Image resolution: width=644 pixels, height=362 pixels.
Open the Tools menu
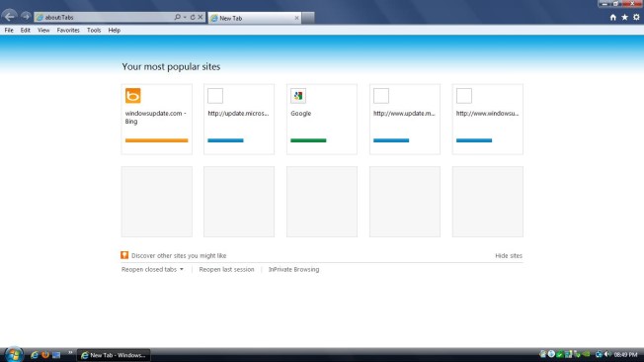point(94,30)
